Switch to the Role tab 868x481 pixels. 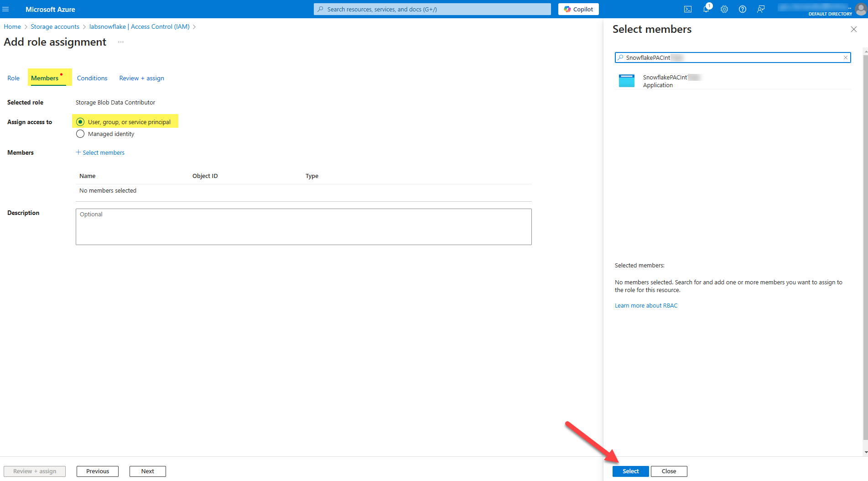13,78
